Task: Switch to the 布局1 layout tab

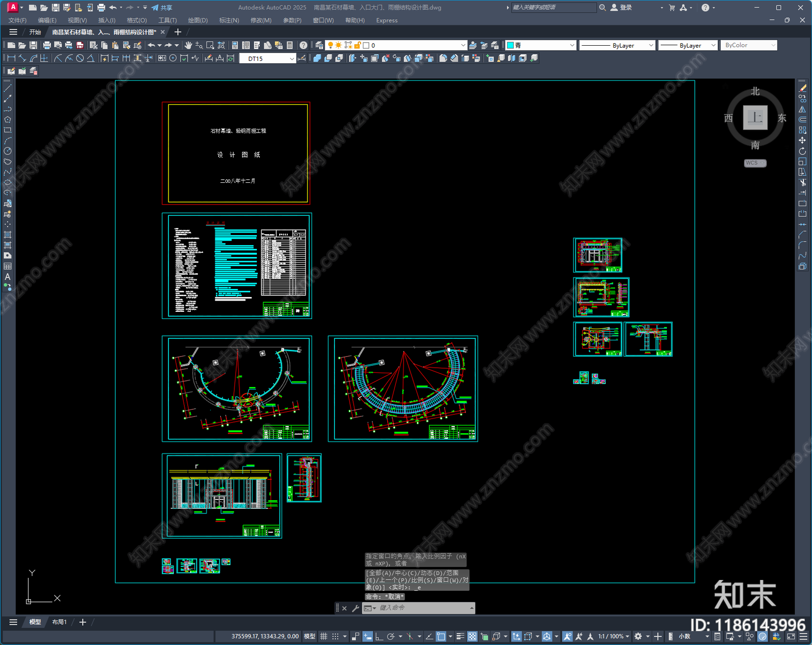Action: [59, 622]
